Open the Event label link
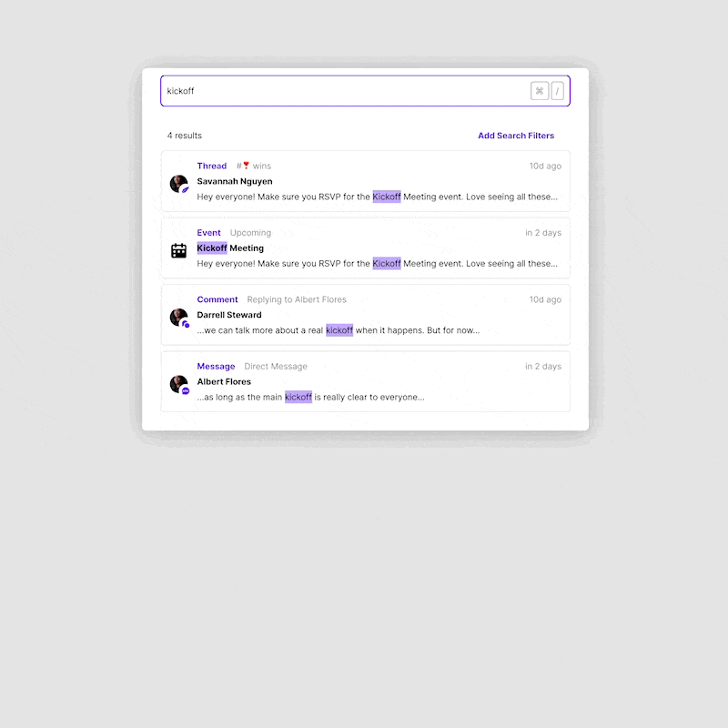The height and width of the screenshot is (728, 728). coord(208,233)
